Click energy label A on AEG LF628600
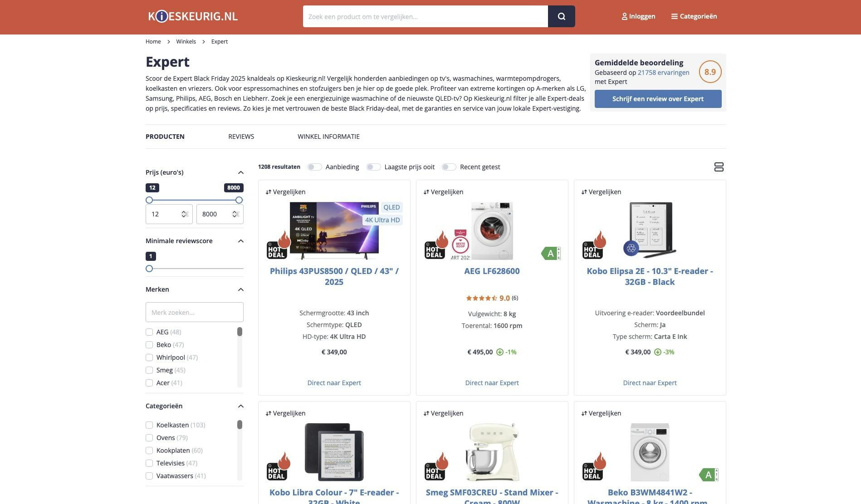Image resolution: width=861 pixels, height=504 pixels. [551, 253]
